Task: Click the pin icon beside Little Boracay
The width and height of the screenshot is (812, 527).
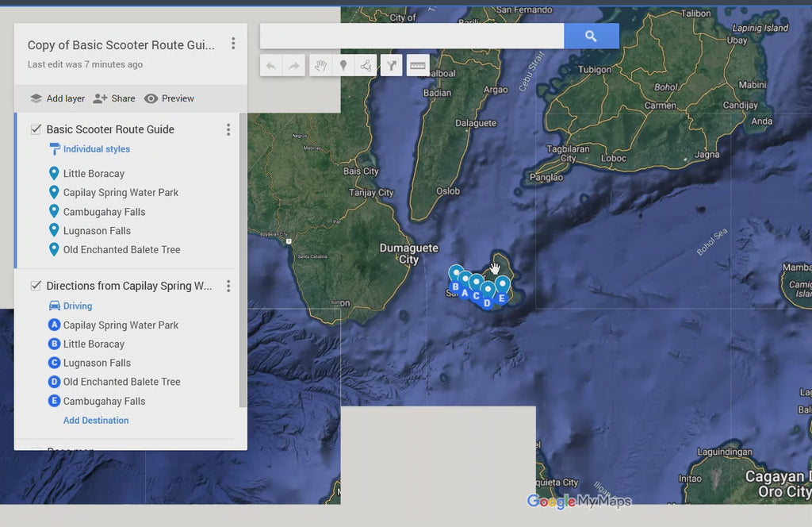Action: point(54,173)
